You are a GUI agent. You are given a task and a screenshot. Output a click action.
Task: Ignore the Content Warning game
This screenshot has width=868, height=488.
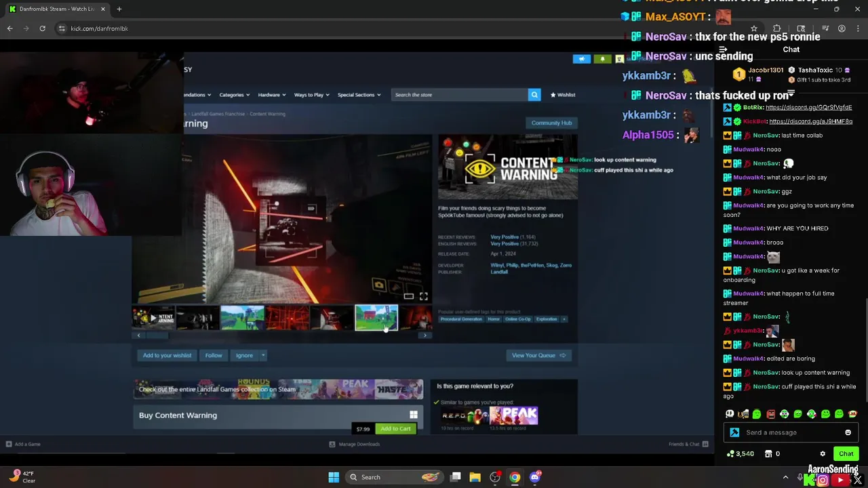tap(244, 355)
